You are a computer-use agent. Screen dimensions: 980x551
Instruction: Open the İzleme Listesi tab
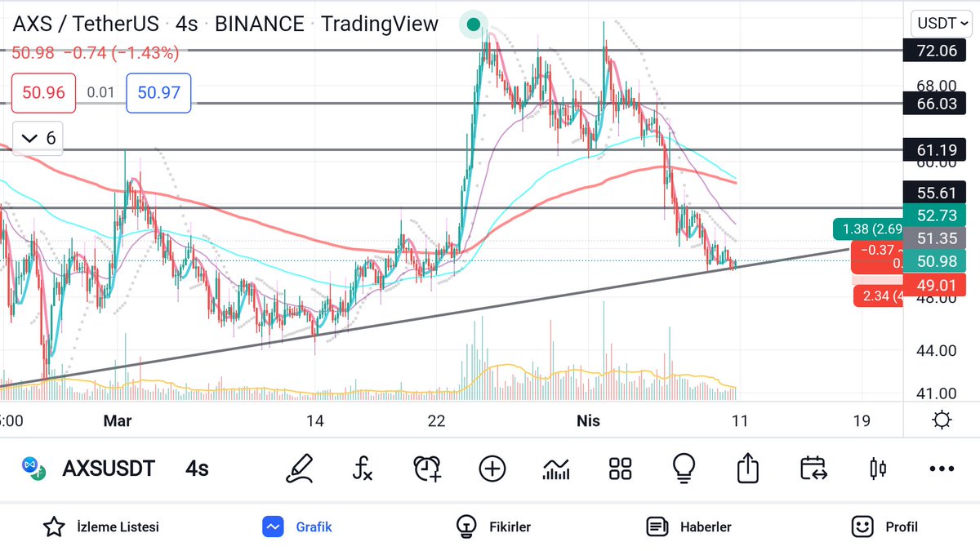(x=100, y=527)
